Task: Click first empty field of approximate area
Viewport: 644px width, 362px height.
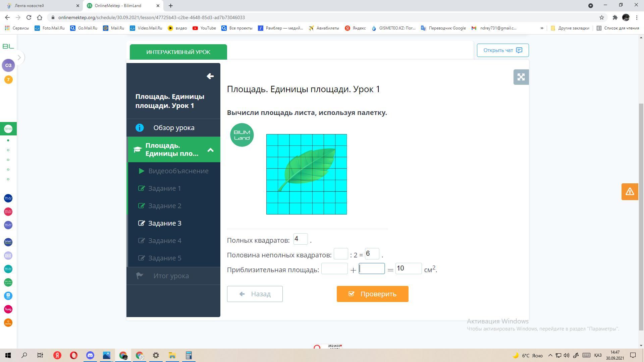Action: 334,268
